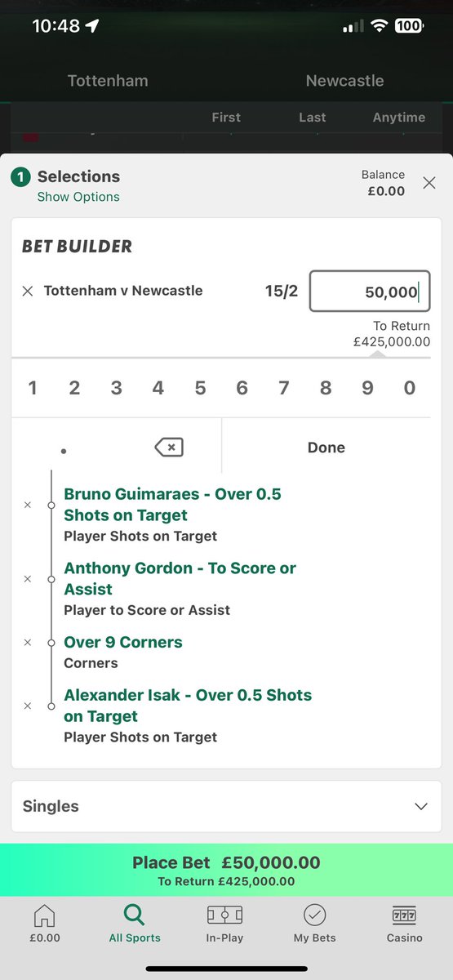The image size is (453, 980).
Task: Tap the Done keypad button
Action: 326,447
